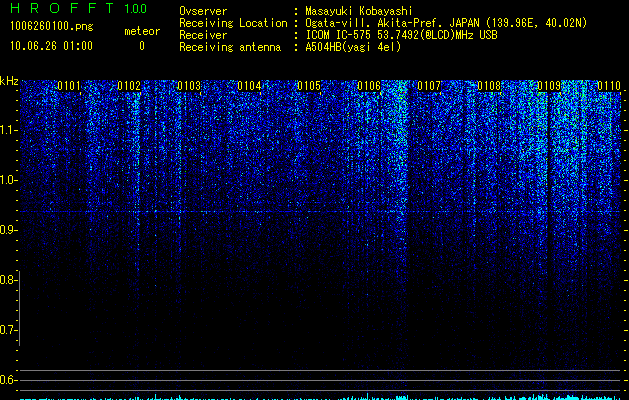Click the A504HB(yagi 4el) antenna text
The image size is (629, 400).
pos(353,47)
